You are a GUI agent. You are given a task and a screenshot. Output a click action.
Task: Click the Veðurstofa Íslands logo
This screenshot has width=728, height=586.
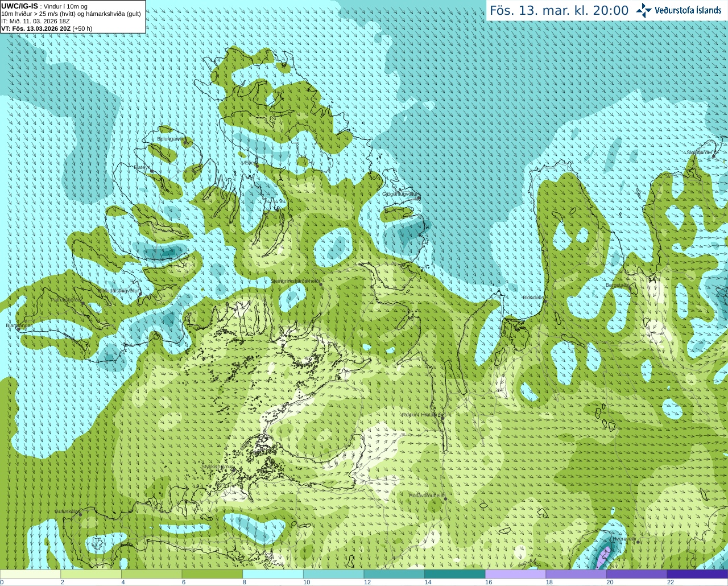[679, 10]
